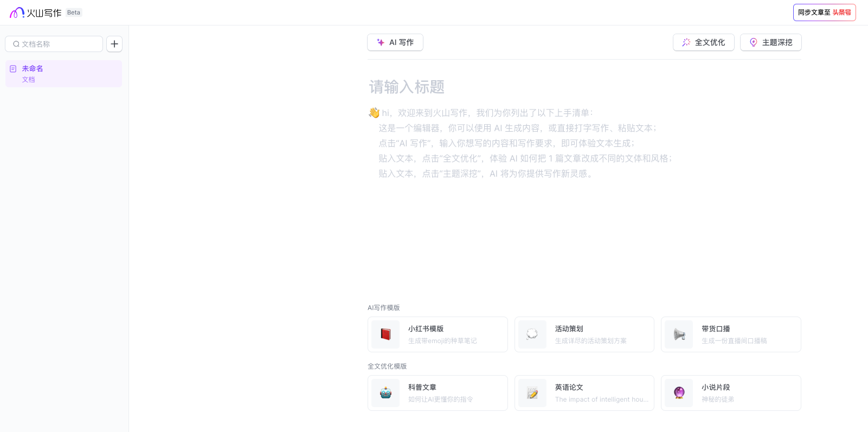This screenshot has width=868, height=432.
Task: Click the speech bubble icon of 活动策划
Action: pos(532,334)
